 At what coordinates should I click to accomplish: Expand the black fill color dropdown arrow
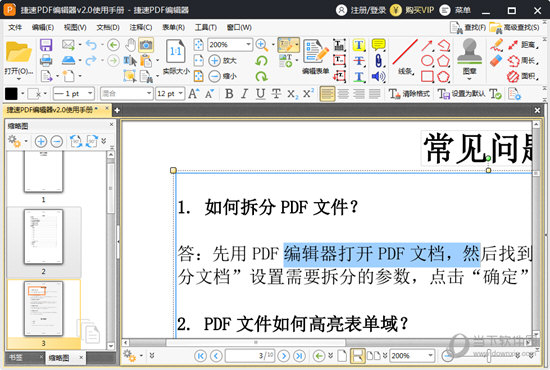[x=22, y=94]
